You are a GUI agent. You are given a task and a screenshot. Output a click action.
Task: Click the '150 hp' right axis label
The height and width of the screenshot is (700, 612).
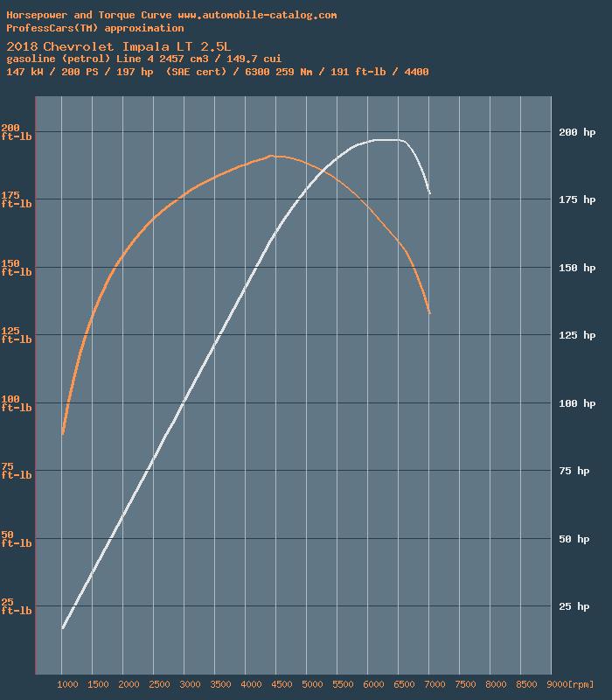[577, 268]
